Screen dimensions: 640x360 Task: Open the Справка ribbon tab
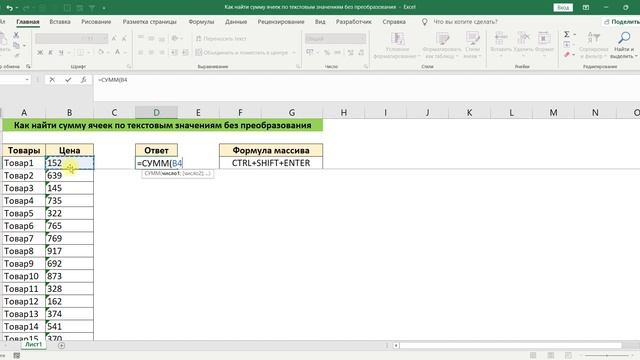[394, 22]
